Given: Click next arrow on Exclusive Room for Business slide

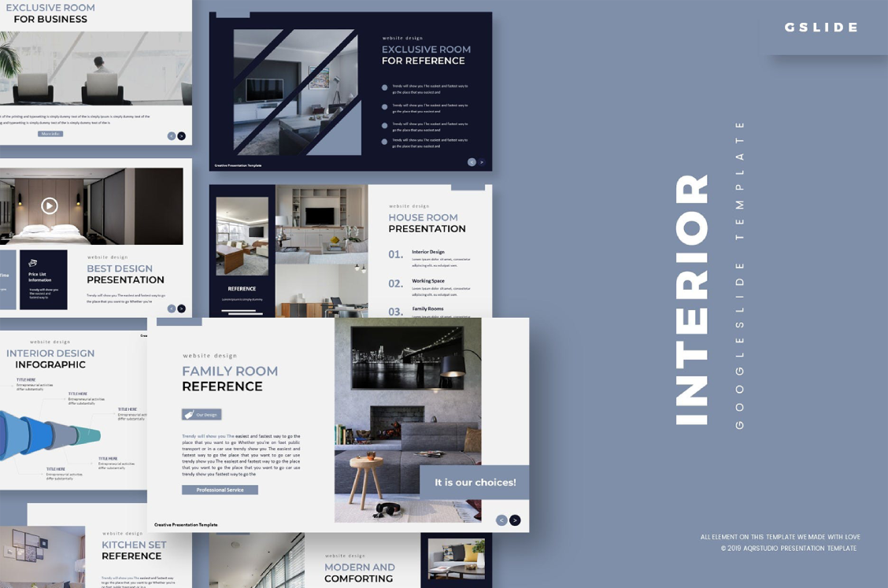Looking at the screenshot, I should [x=182, y=136].
